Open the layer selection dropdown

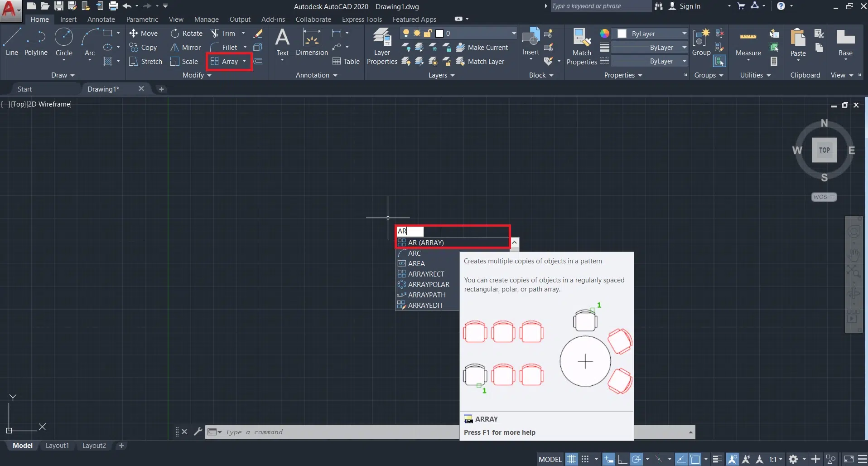(513, 34)
